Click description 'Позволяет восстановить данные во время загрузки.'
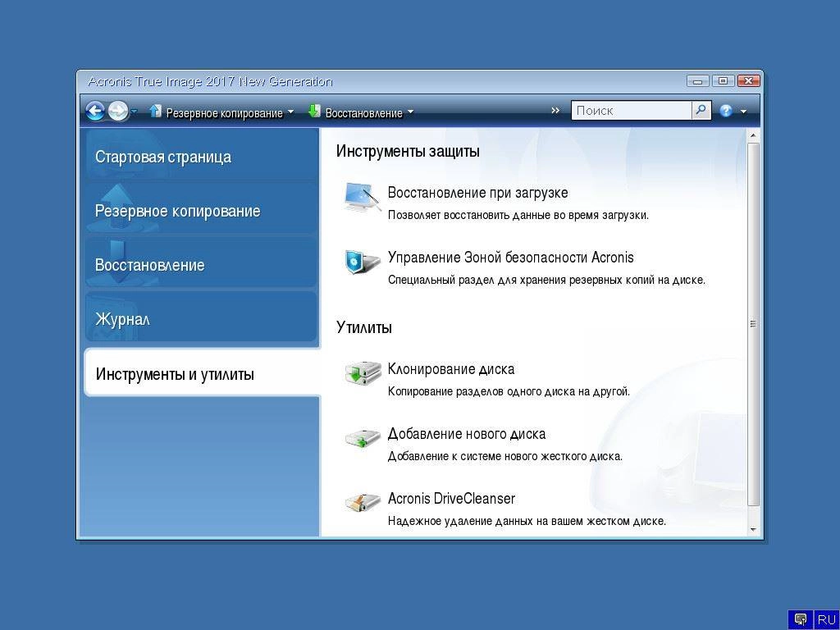 [518, 215]
